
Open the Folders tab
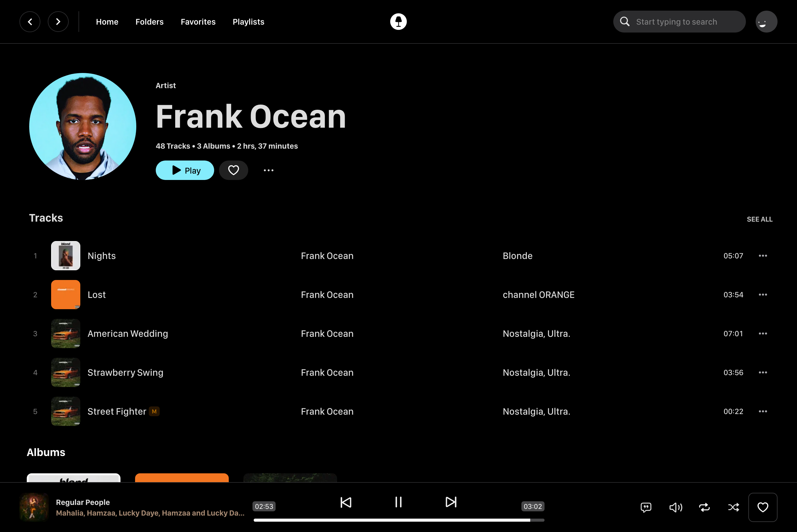[150, 22]
